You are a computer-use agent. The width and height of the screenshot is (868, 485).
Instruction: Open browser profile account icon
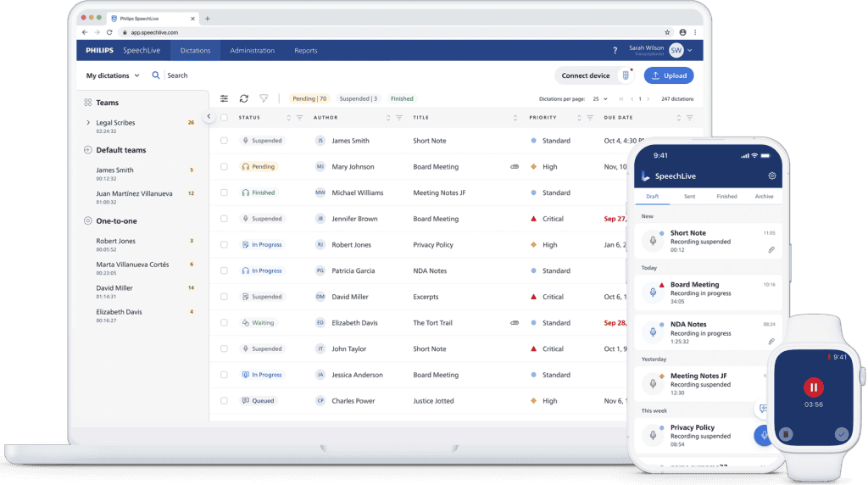click(x=682, y=32)
